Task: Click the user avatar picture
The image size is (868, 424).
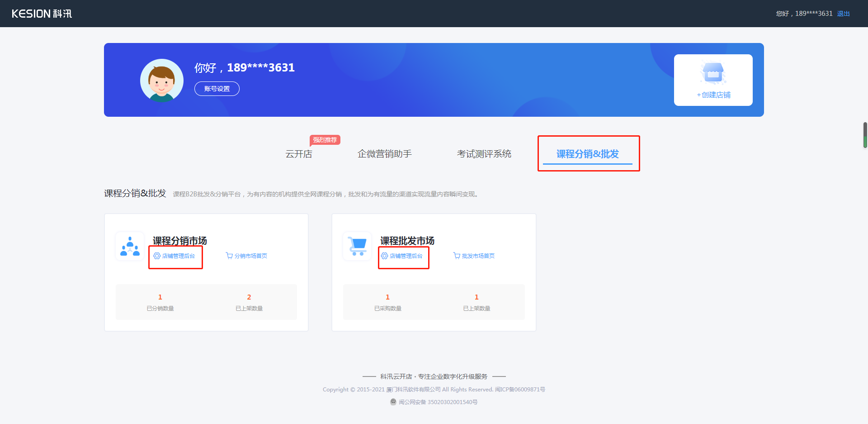Action: (x=161, y=80)
